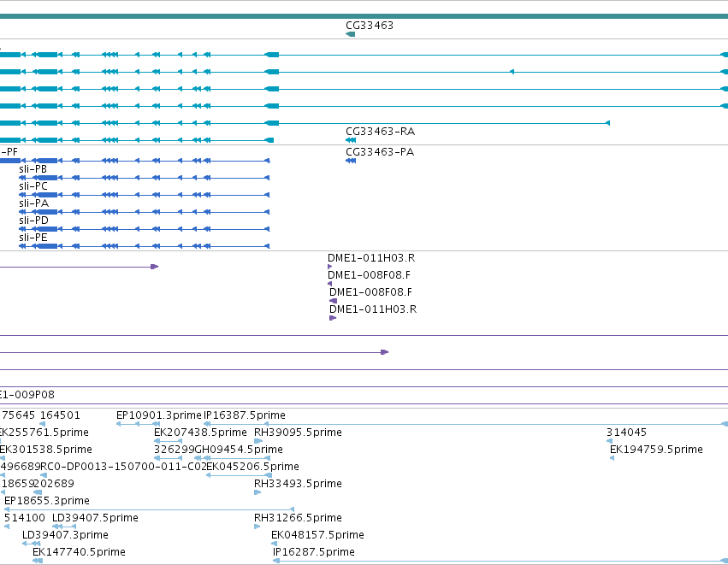728x565 pixels.
Task: Select the EK048157.5prime EST label
Action: click(317, 535)
